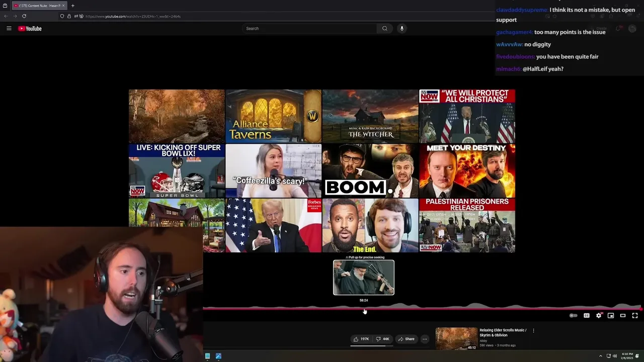644x362 pixels.
Task: Open Relaxing Elder Scrolls Music sidebar thumbnail
Action: pos(456,339)
